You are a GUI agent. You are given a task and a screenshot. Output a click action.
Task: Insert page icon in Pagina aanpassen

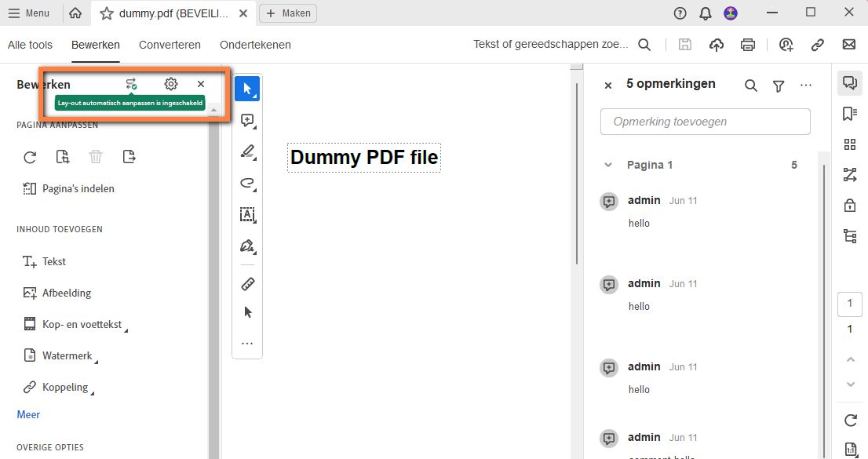[x=63, y=157]
